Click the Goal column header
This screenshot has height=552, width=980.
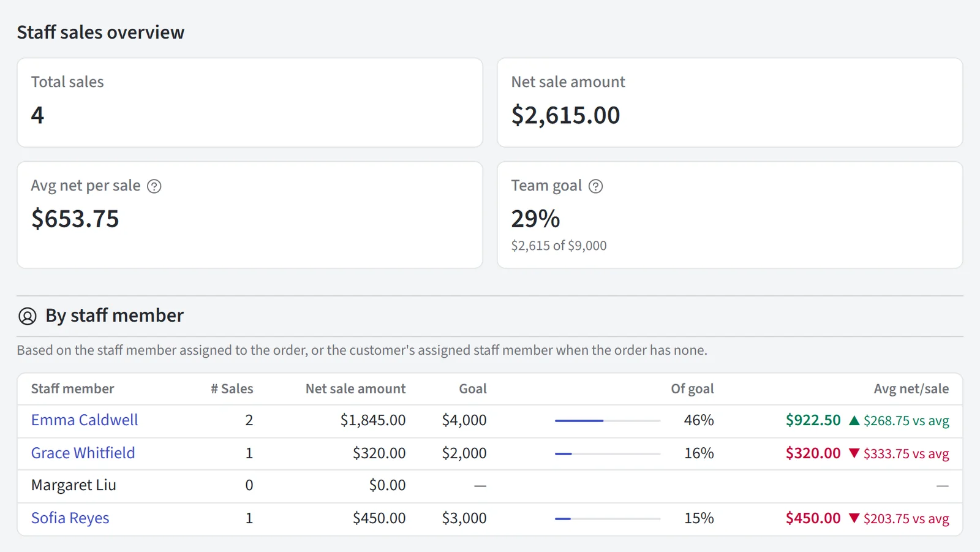click(473, 389)
